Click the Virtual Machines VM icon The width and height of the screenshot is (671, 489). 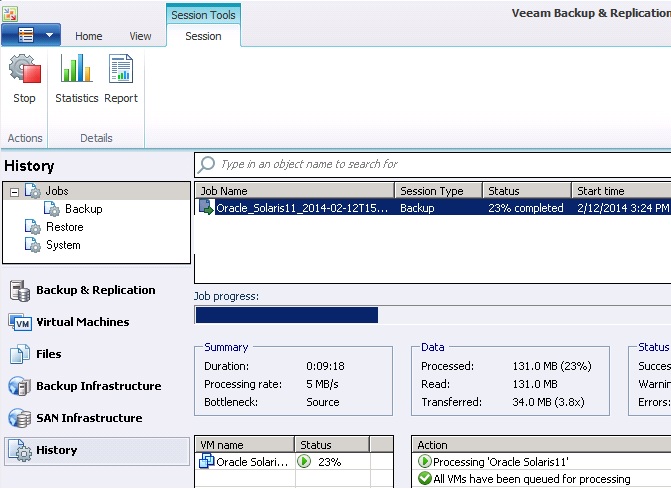tap(20, 323)
